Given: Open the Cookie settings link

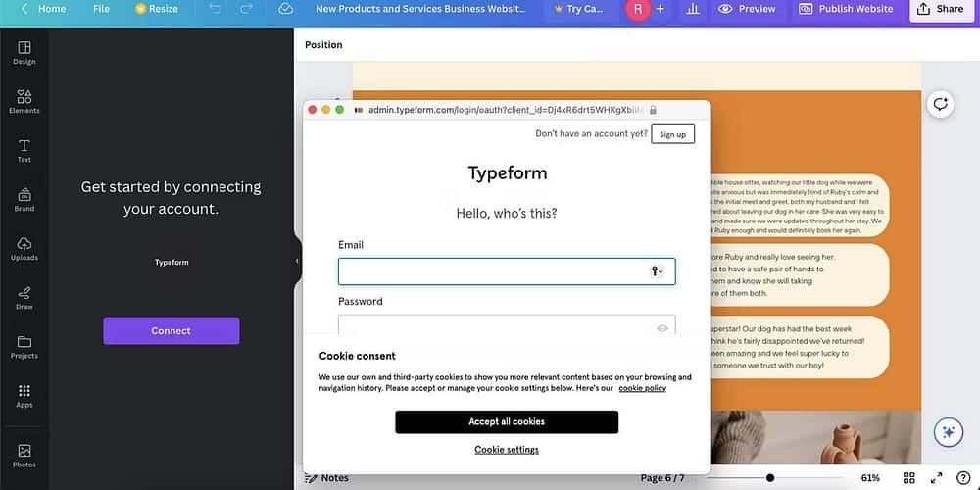Looking at the screenshot, I should pyautogui.click(x=507, y=450).
